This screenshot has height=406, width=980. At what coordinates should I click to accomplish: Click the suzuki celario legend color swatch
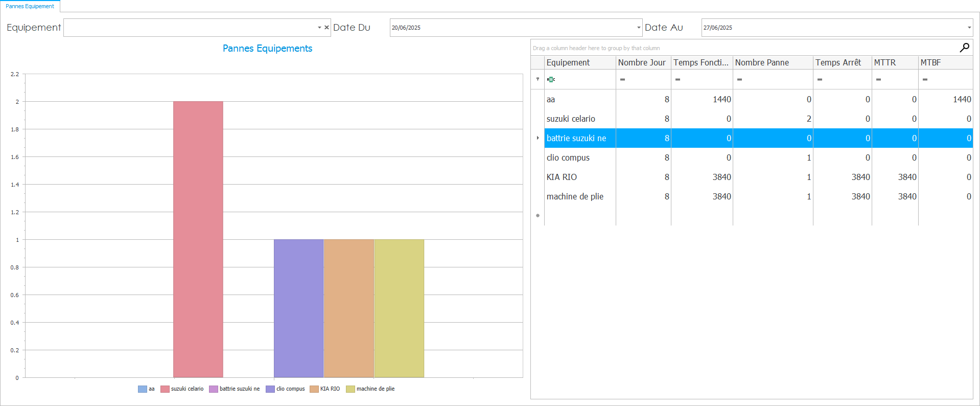(x=165, y=389)
